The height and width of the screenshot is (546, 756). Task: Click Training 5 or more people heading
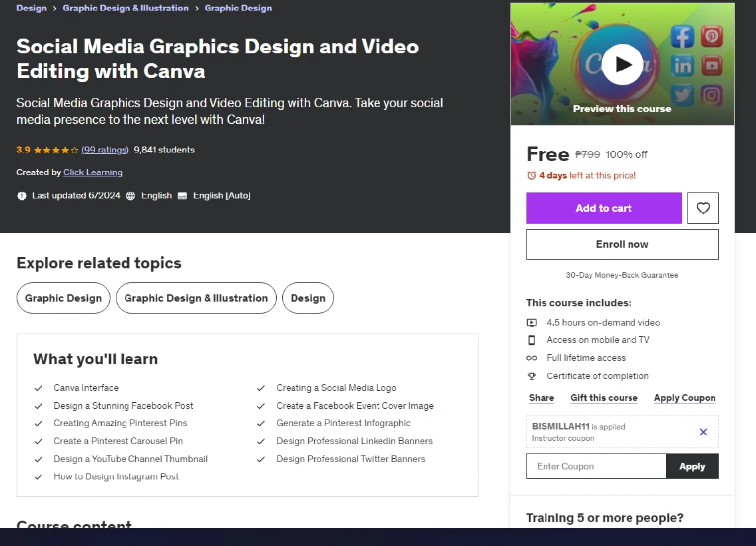pos(605,517)
